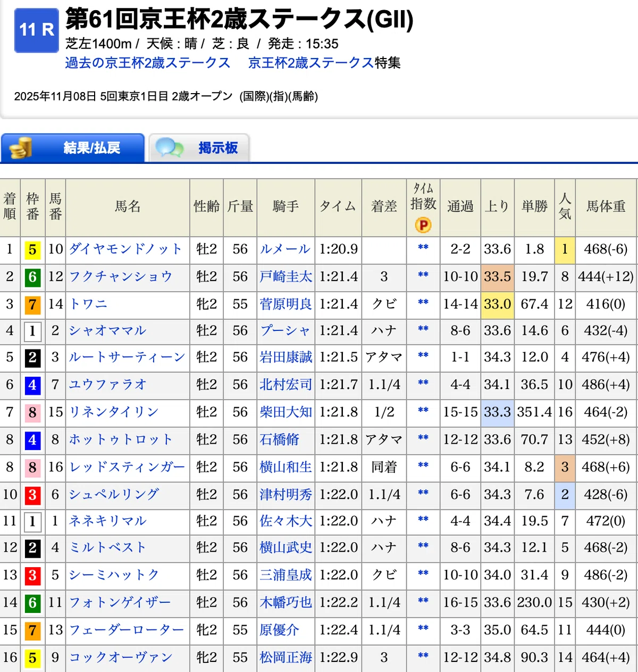
Task: Open horse レッドスティンガー
Action: click(127, 467)
